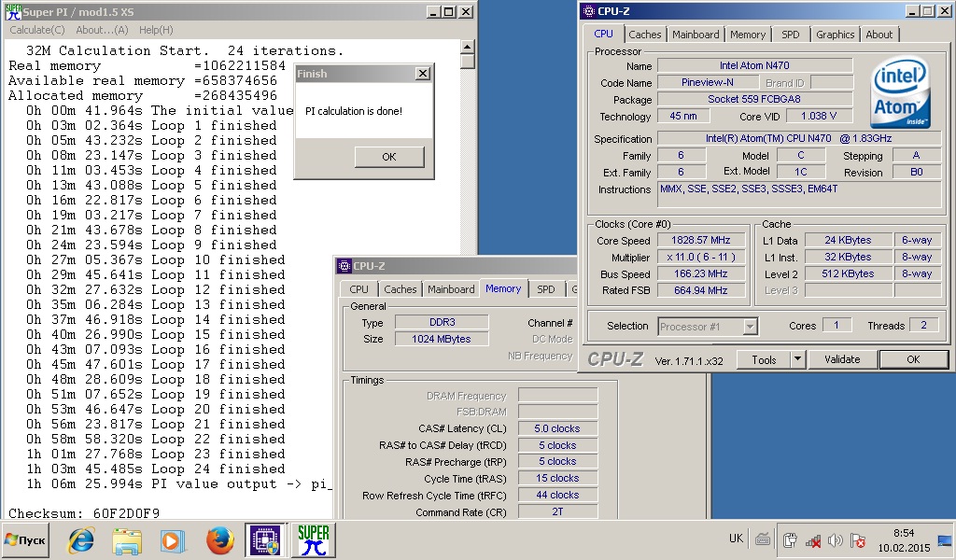This screenshot has height=560, width=956.
Task: Switch to Memory tab in main CPU-Z window
Action: (x=748, y=35)
